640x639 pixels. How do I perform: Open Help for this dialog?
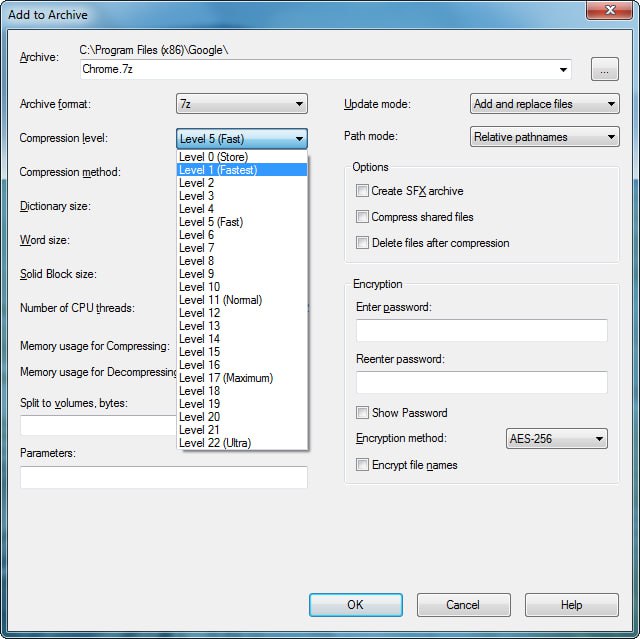pyautogui.click(x=571, y=605)
